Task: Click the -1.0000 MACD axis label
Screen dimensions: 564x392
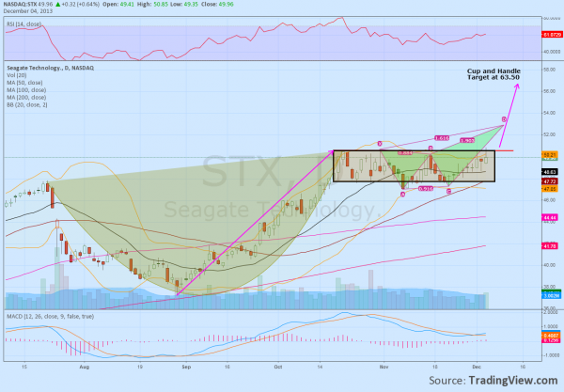Action: (551, 355)
